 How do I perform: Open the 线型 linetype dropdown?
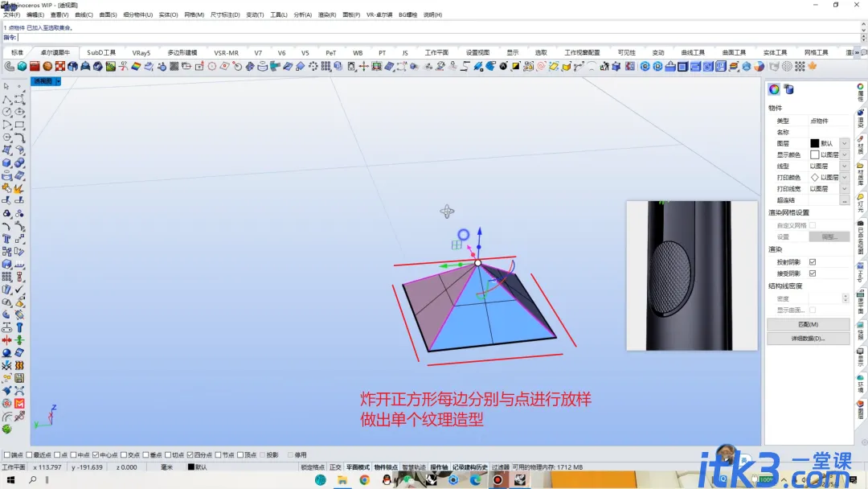click(x=844, y=166)
